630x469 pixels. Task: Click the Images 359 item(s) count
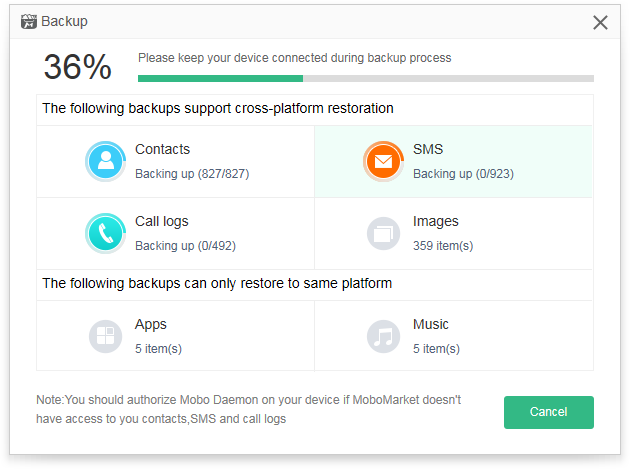[x=443, y=246]
